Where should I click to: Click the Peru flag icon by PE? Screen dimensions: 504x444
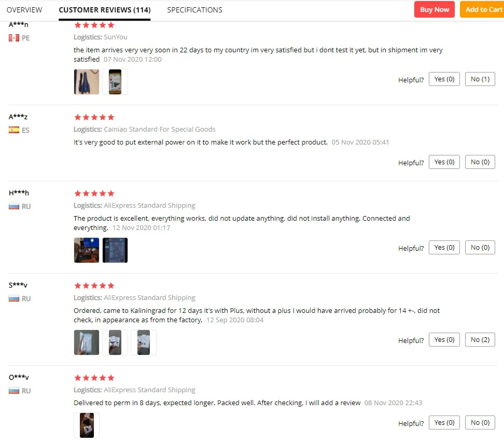(14, 38)
